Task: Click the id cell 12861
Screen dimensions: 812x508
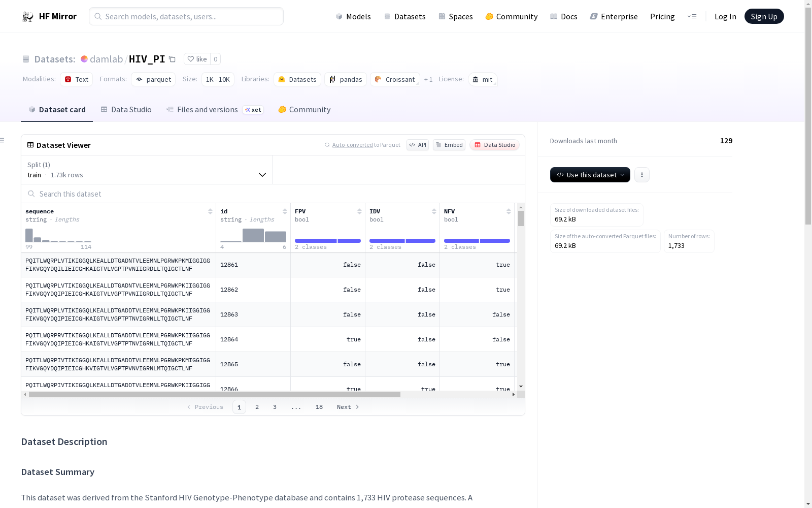Action: [253, 265]
